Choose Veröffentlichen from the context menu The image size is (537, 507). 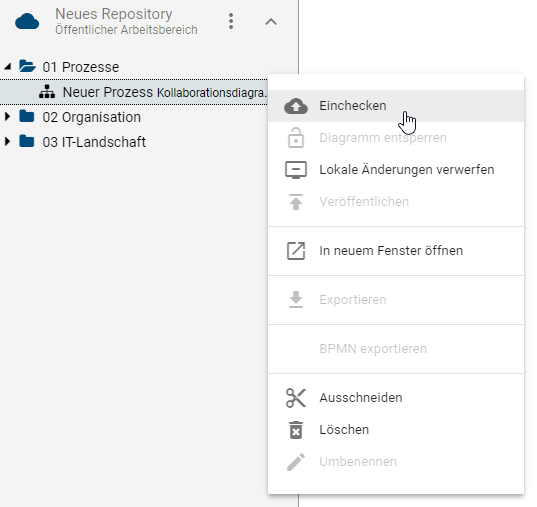click(396, 201)
